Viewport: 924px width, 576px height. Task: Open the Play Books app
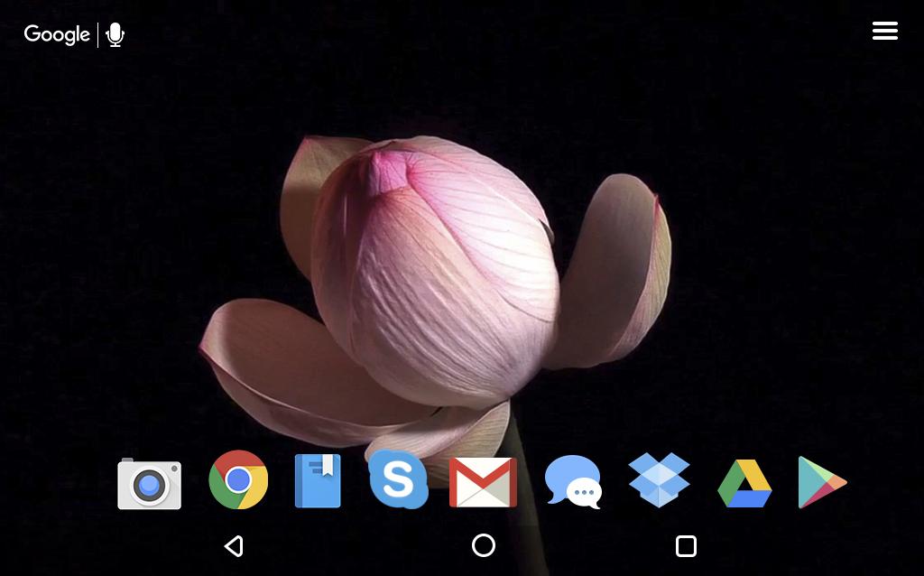click(x=318, y=480)
